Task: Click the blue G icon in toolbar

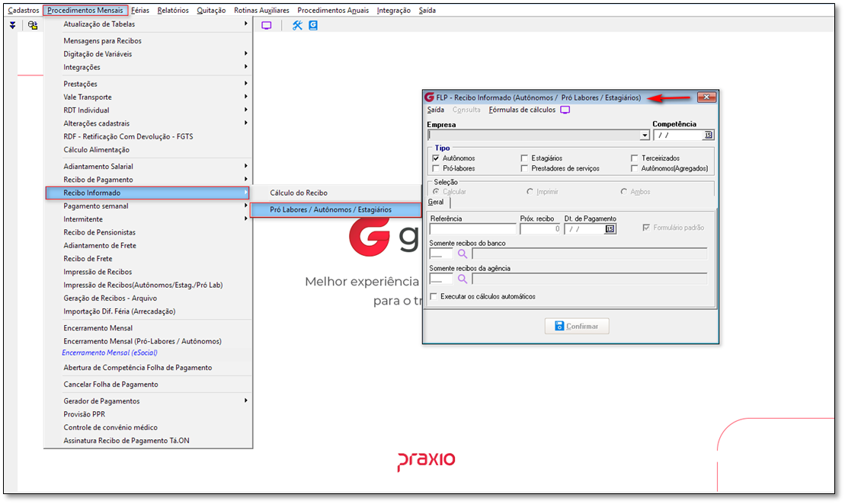Action: [x=313, y=25]
